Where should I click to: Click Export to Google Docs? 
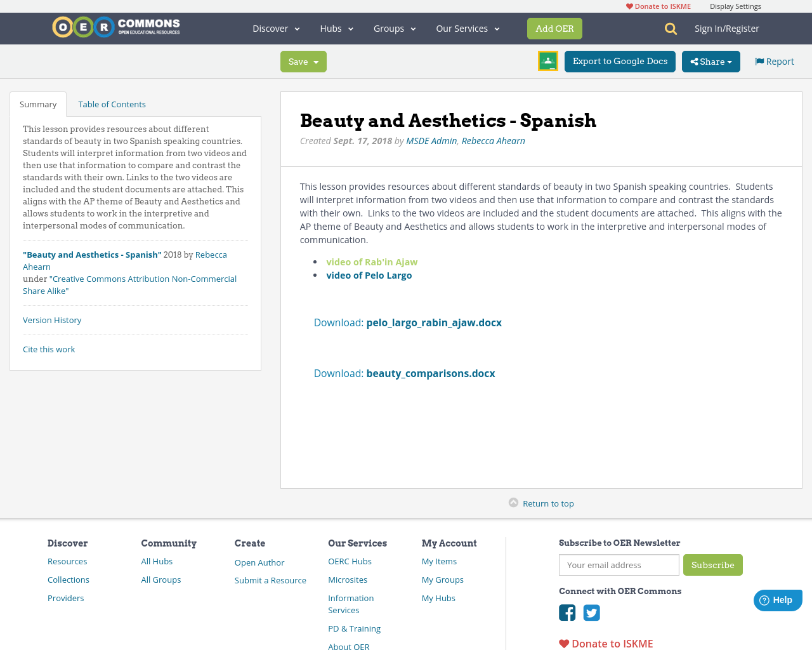(x=619, y=60)
